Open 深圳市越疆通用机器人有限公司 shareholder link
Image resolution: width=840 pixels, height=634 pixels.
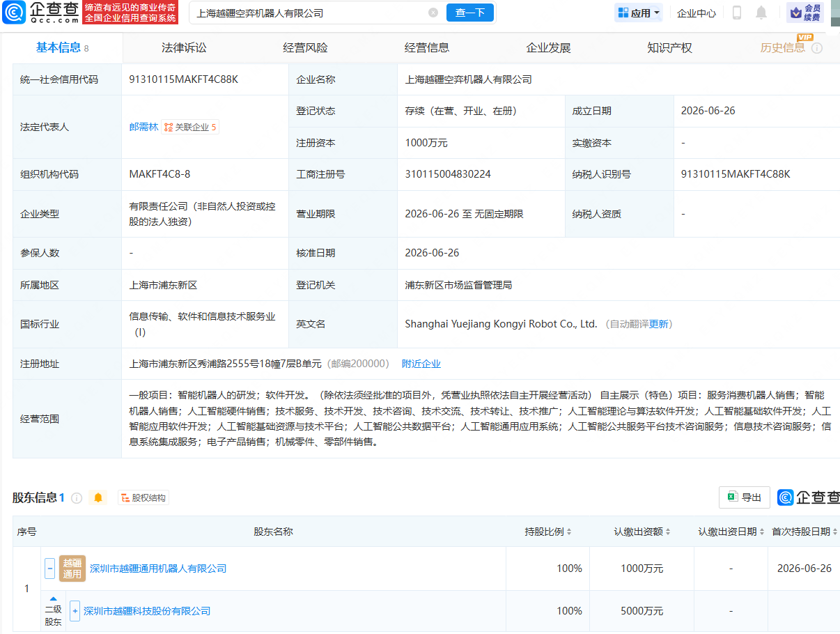(x=158, y=569)
